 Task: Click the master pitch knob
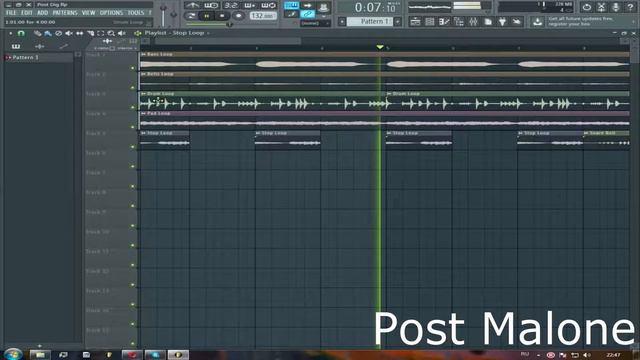coord(173,15)
